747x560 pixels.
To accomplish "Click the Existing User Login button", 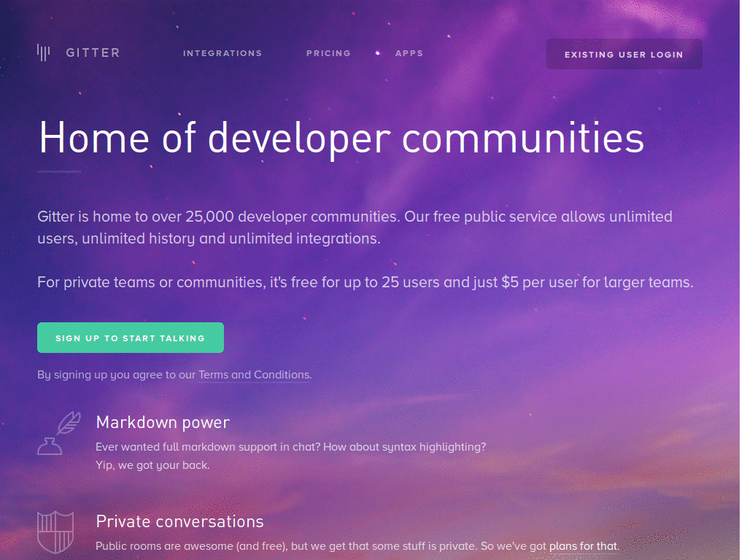I will coord(624,54).
